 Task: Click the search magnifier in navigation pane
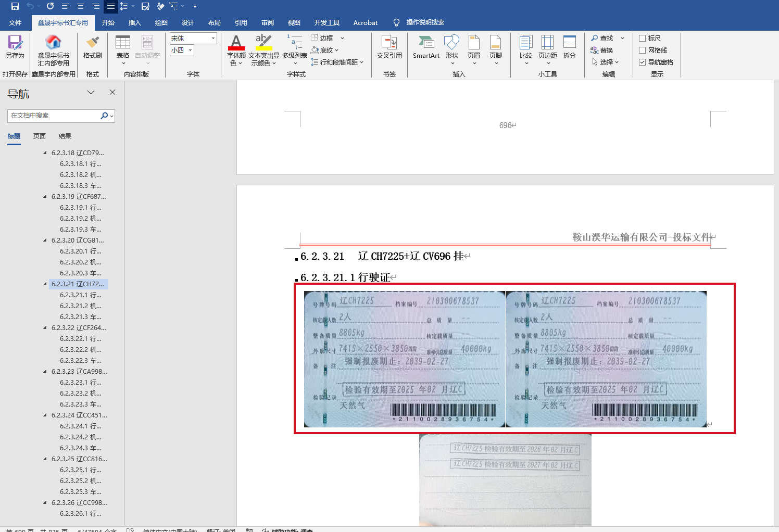[104, 116]
